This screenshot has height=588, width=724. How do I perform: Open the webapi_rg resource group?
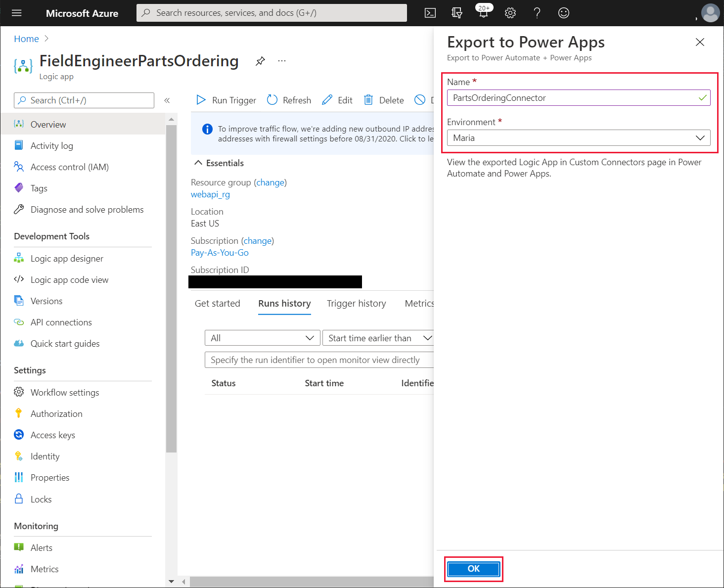(x=210, y=194)
